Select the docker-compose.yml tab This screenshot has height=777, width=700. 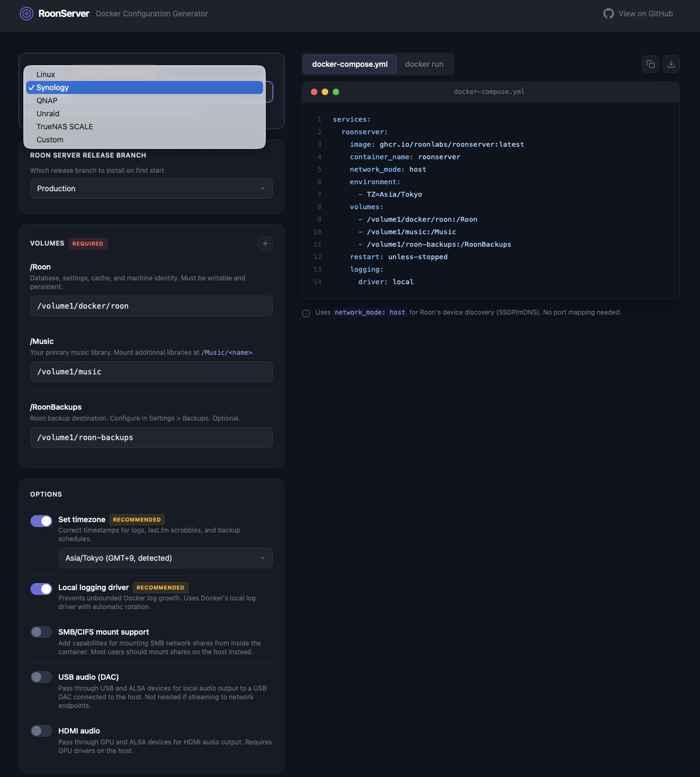click(349, 64)
